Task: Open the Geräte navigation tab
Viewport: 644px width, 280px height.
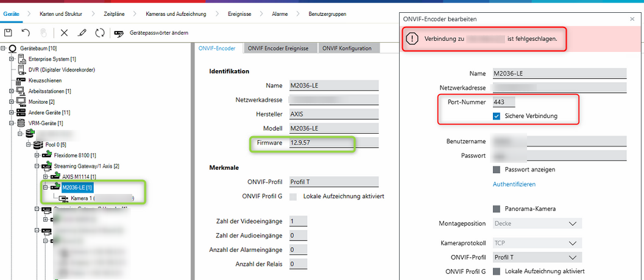Action: tap(11, 14)
